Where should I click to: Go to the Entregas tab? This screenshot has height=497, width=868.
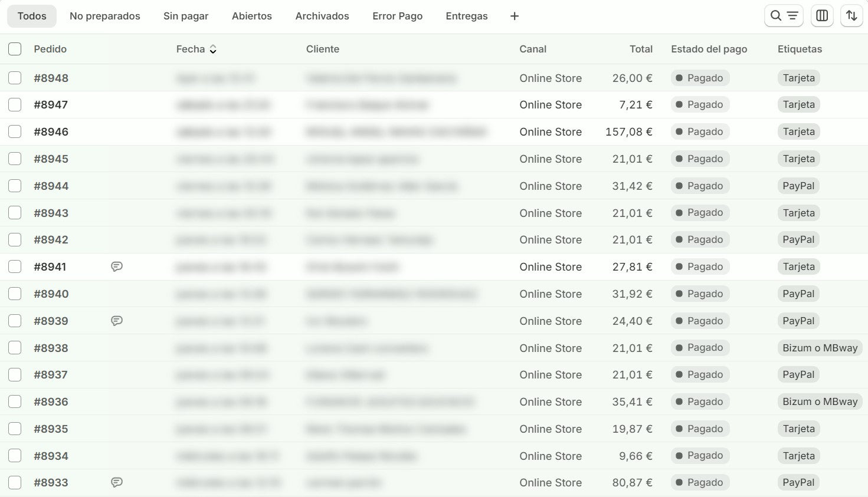[466, 16]
